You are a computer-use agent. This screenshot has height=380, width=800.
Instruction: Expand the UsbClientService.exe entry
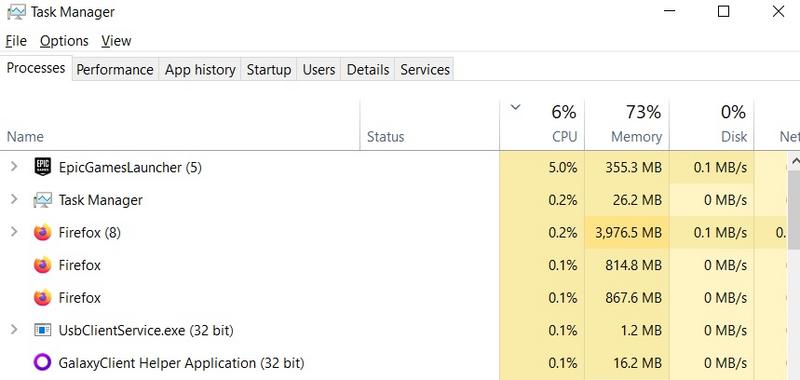coord(14,330)
